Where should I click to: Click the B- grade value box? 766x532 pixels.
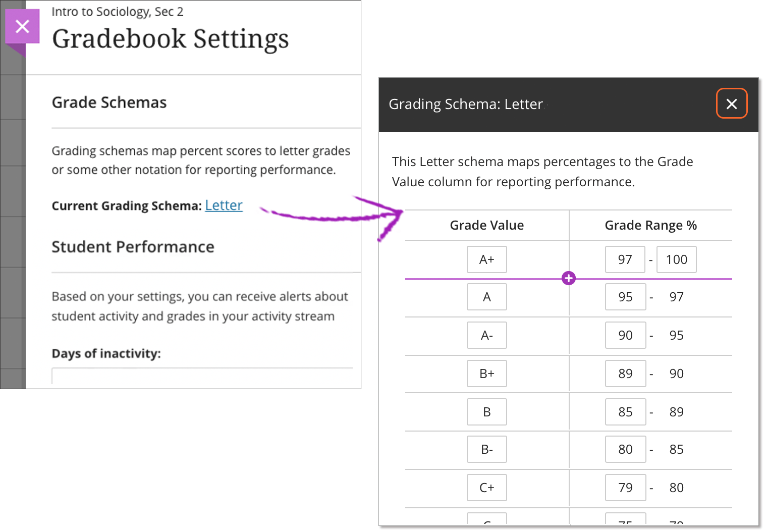tap(486, 449)
